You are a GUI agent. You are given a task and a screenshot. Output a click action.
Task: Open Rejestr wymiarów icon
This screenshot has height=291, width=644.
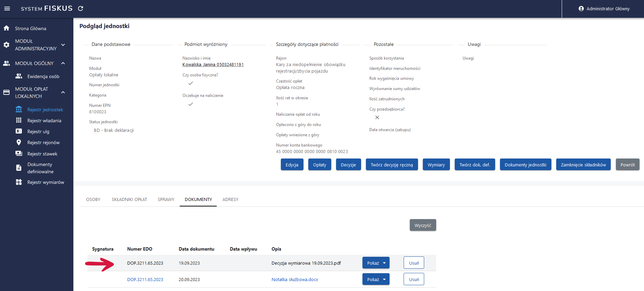[19, 182]
